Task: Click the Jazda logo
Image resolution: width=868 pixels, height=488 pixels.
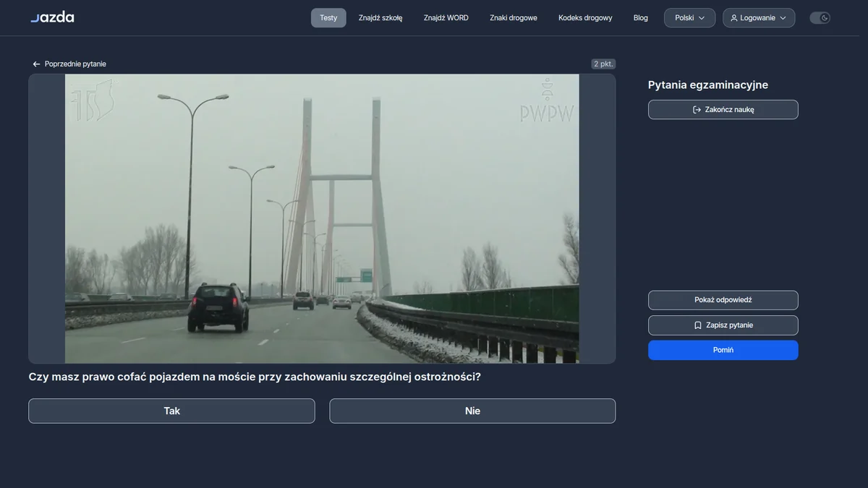Action: click(x=52, y=17)
